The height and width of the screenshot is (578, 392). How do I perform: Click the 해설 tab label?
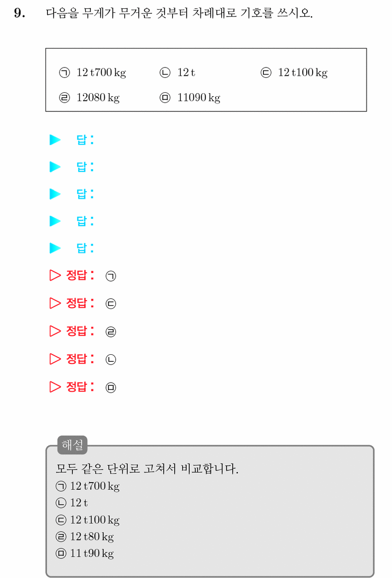click(x=72, y=445)
